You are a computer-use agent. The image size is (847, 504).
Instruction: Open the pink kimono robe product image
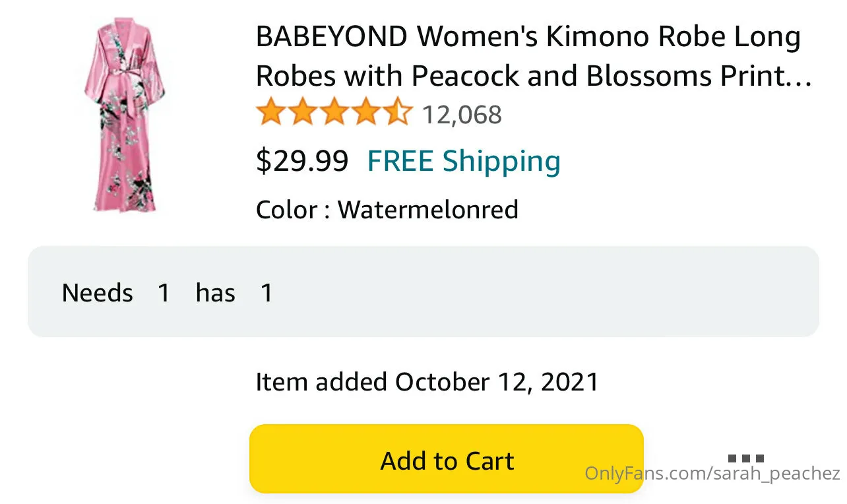125,115
